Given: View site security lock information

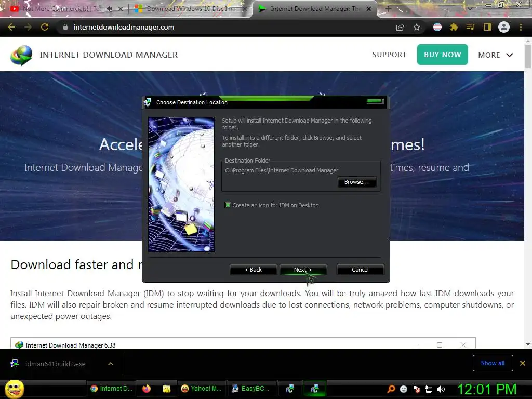Looking at the screenshot, I should tap(65, 27).
